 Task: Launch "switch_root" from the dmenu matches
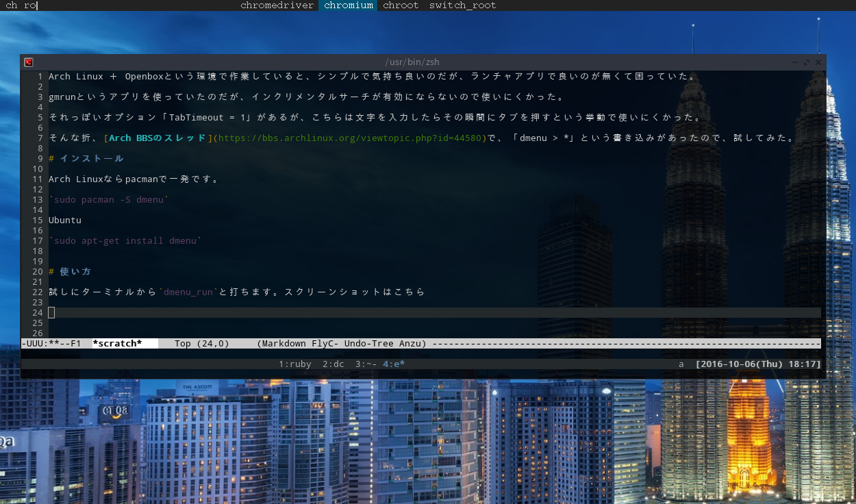coord(462,5)
